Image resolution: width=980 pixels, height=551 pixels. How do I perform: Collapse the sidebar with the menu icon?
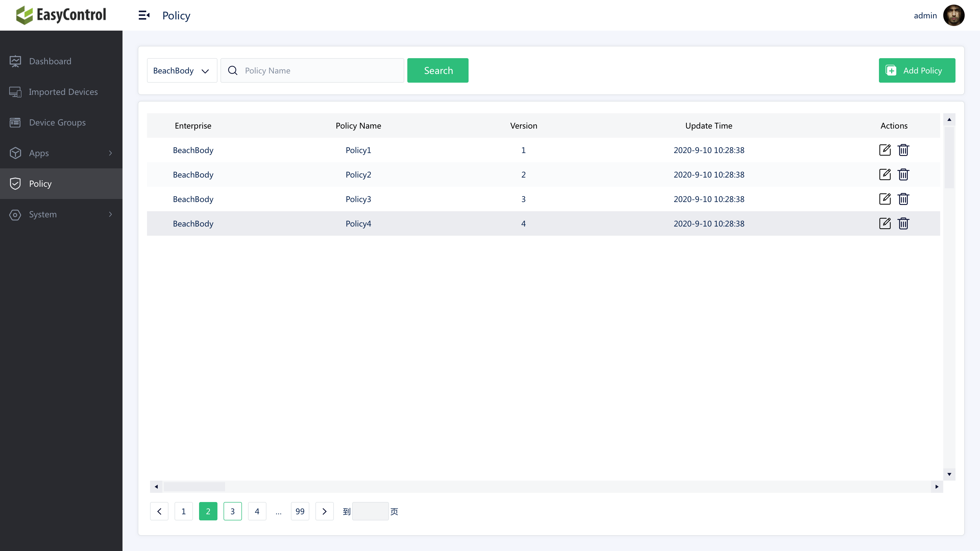click(x=144, y=15)
